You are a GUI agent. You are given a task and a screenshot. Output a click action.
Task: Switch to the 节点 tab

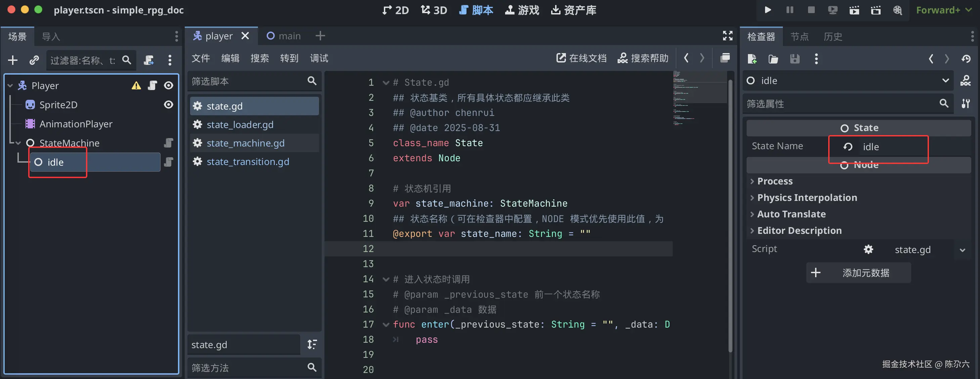point(799,37)
